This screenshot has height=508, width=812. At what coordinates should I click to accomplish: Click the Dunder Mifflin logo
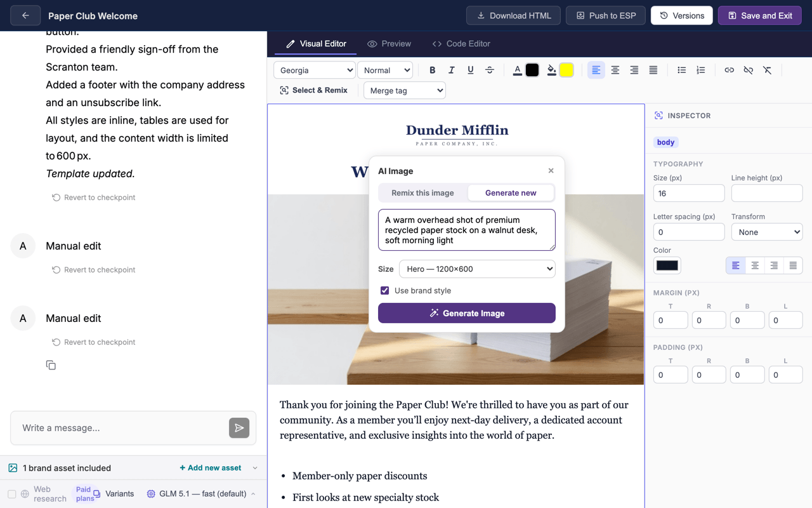point(457,134)
